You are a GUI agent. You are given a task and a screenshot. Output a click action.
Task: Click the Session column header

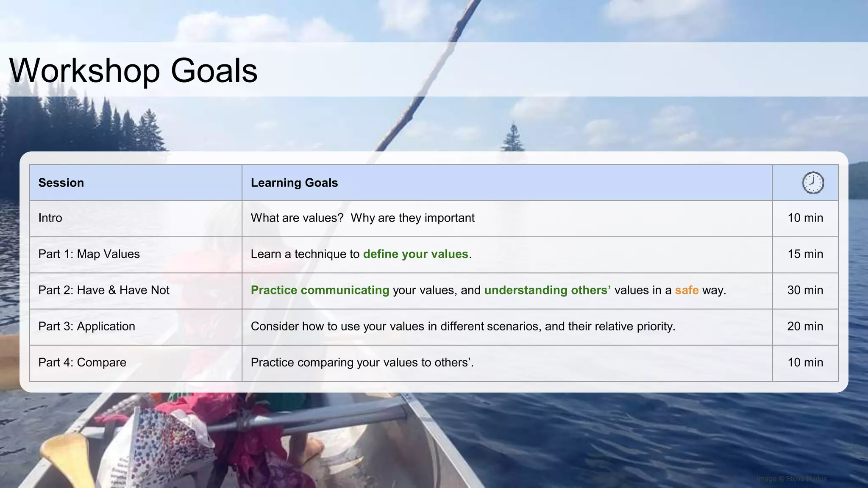61,183
